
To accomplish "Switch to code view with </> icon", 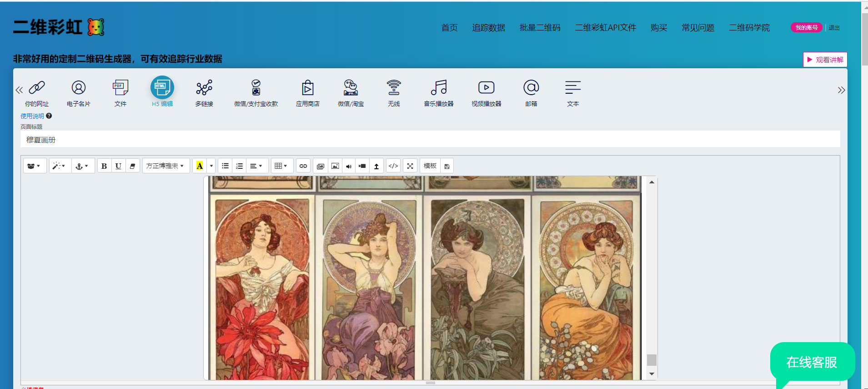I will (393, 166).
